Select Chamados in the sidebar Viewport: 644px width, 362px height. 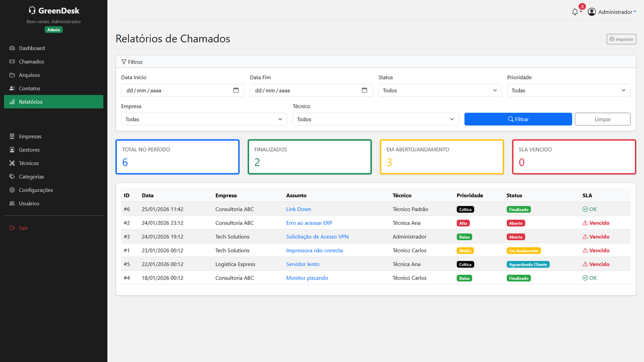click(31, 61)
